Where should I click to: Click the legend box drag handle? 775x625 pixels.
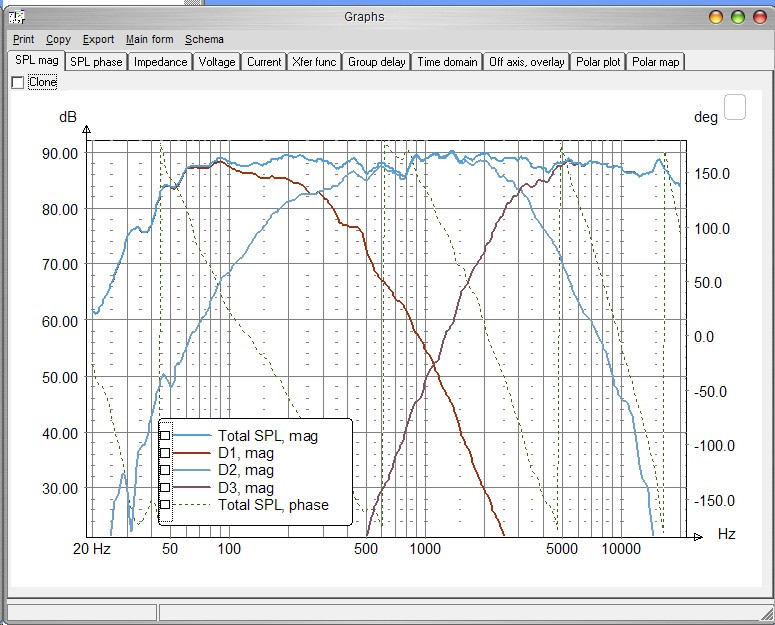[167, 471]
